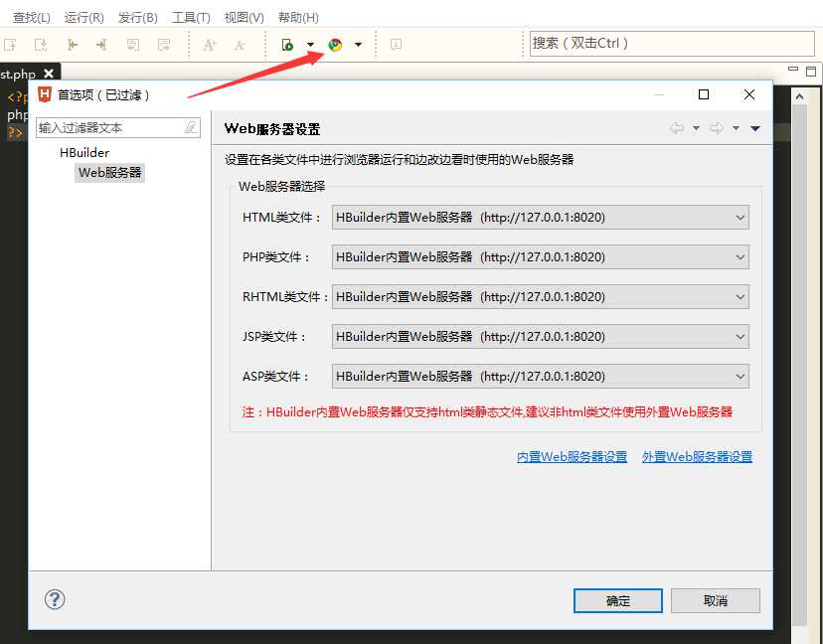
Task: Click the ASP类文件： label
Action: (276, 377)
